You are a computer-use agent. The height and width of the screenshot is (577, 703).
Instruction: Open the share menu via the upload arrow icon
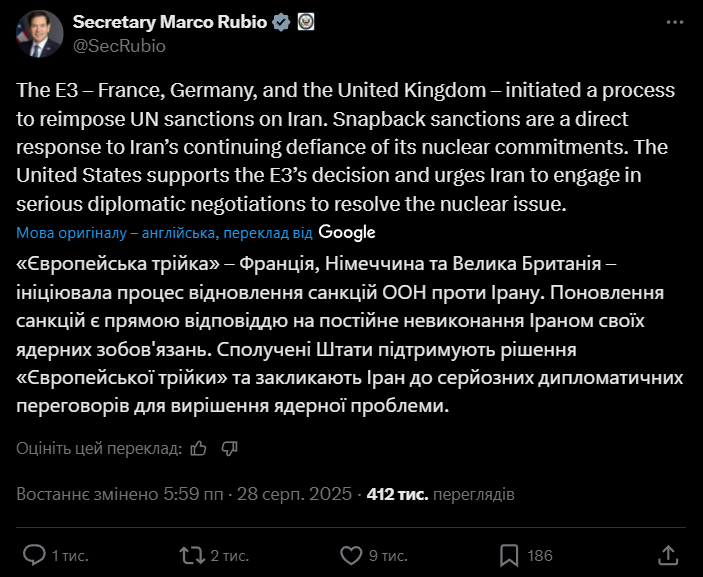[x=668, y=554]
